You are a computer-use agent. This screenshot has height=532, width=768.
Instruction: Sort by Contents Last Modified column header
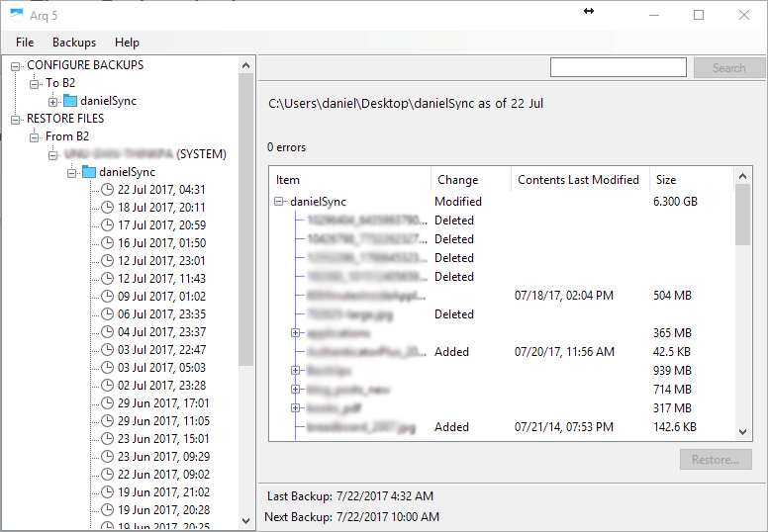tap(580, 180)
